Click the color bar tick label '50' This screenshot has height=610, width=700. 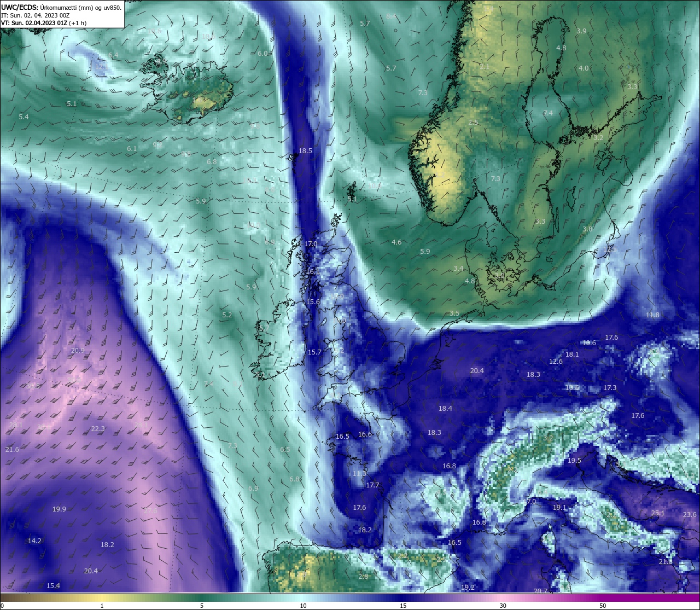tap(603, 606)
